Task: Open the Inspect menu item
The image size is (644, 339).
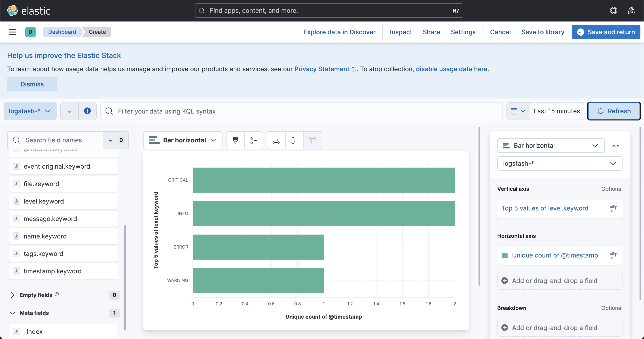Action: [x=401, y=32]
